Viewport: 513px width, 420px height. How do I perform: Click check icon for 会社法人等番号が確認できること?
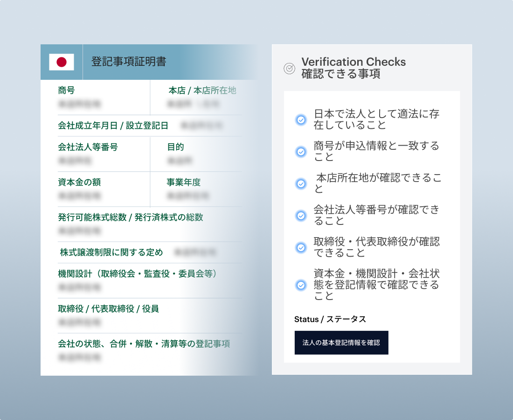pyautogui.click(x=301, y=215)
